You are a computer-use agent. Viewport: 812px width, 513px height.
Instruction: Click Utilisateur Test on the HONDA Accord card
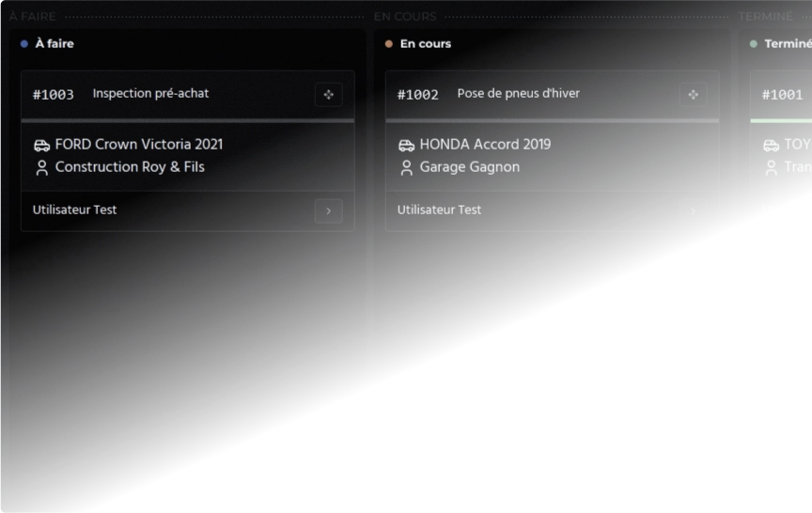point(439,210)
